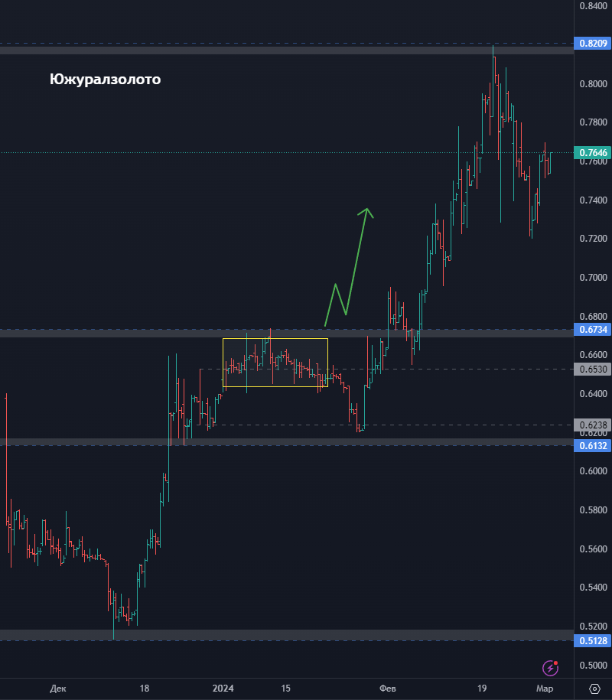Click the Мар date on time axis
612x700 pixels.
(545, 689)
